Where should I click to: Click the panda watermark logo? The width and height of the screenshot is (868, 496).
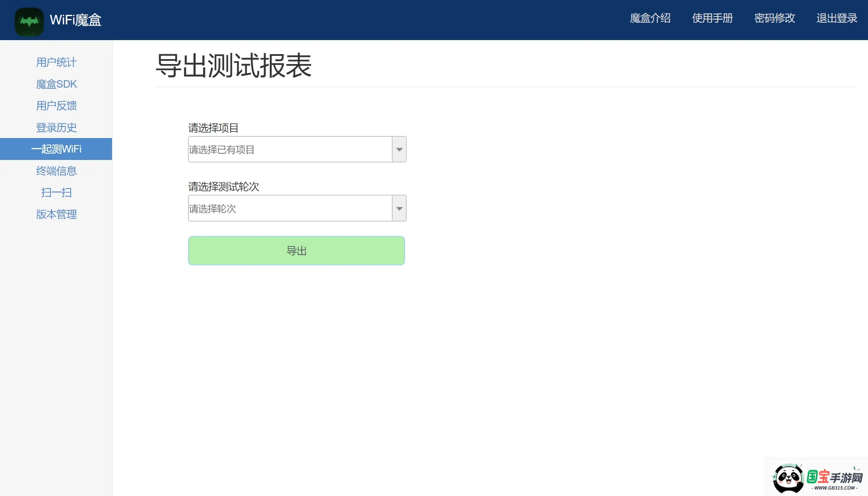pos(789,478)
